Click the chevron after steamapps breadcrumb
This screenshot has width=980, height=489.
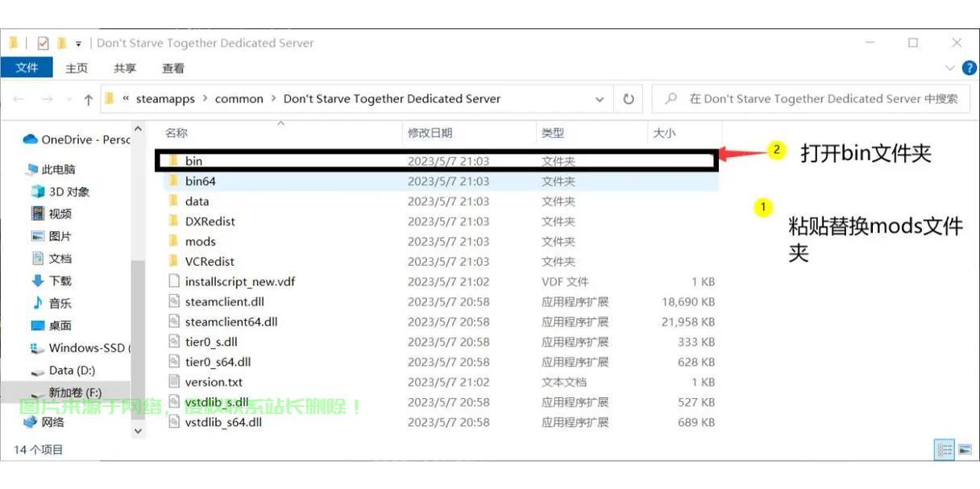tap(205, 99)
